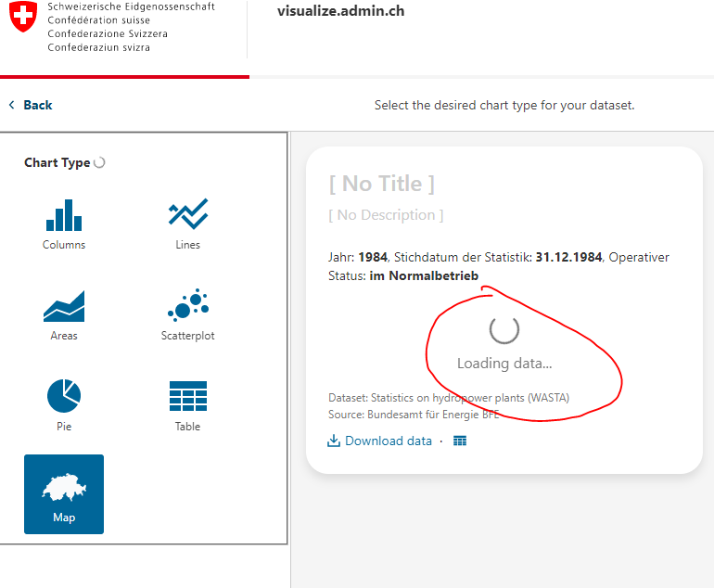Screen dimensions: 714x588
Task: Click the Loading data... text
Action: (x=504, y=364)
